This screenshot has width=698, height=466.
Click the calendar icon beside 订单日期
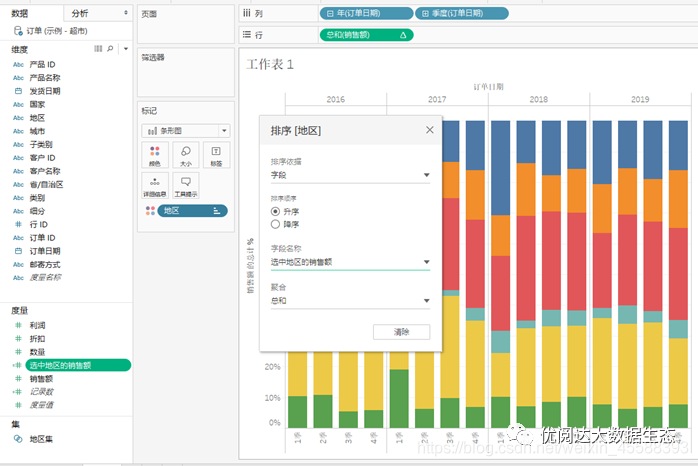click(18, 251)
